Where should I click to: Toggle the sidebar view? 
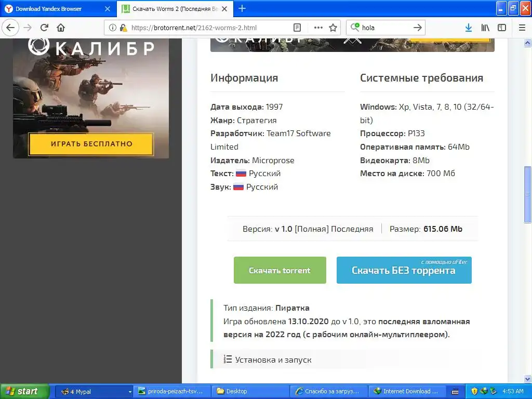coord(502,28)
